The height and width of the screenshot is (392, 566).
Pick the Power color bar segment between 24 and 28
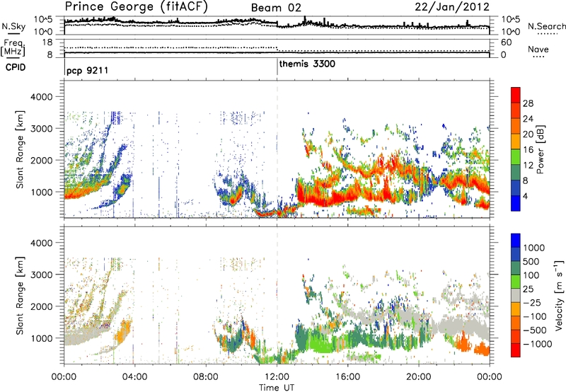(516, 111)
